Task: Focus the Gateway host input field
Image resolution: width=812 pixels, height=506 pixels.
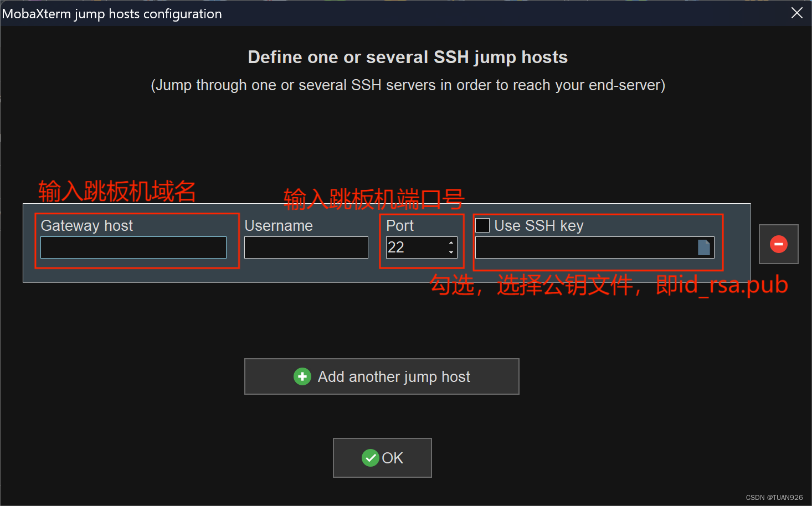Action: click(133, 247)
